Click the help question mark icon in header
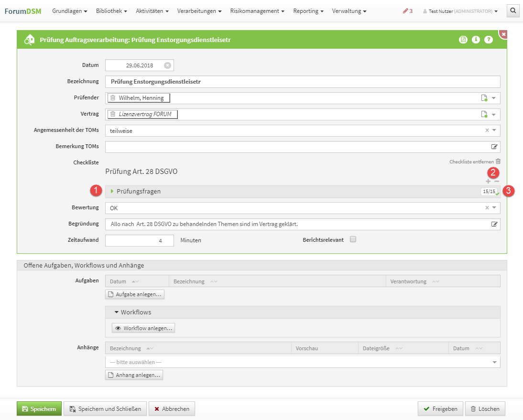The width and height of the screenshot is (523, 420). 488,40
